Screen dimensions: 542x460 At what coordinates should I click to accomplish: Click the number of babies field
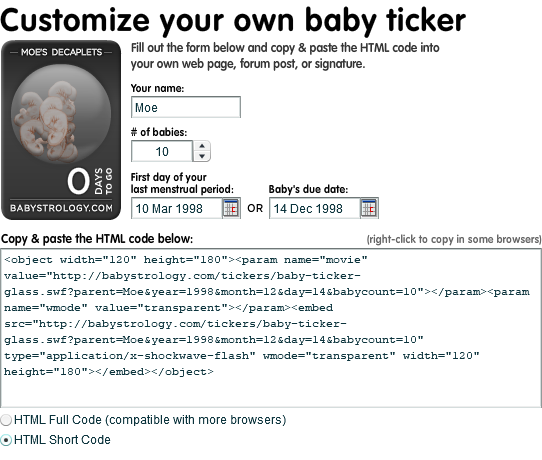tap(162, 151)
